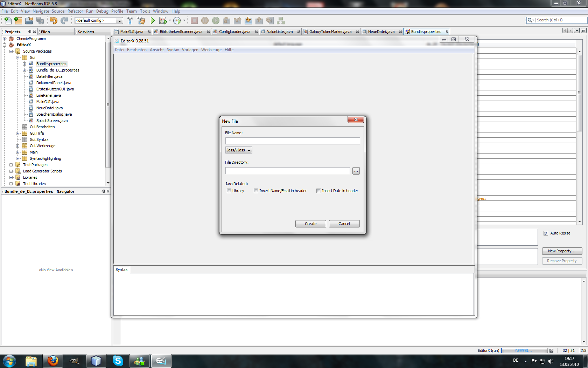Expand the ChemieProgramm project node
Viewport: 588px width, 368px height.
click(5, 39)
